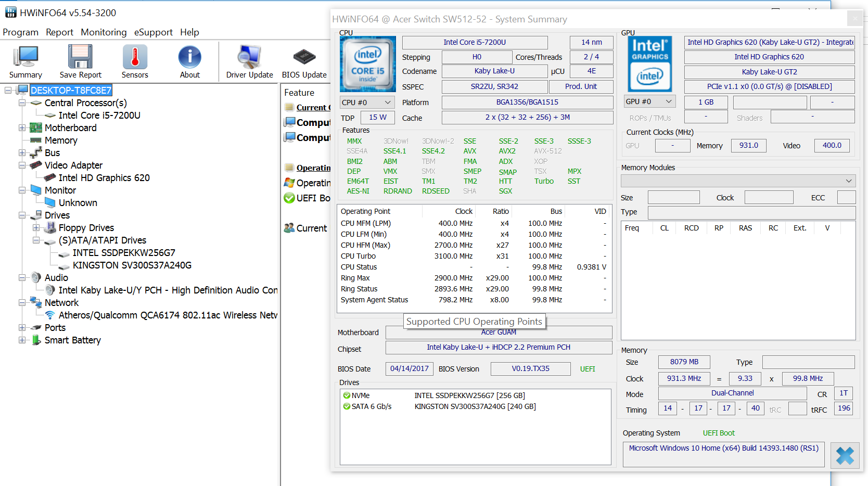Viewport: 868px width, 486px height.
Task: Click the Intel Core i5-7200U name field
Action: (x=475, y=42)
